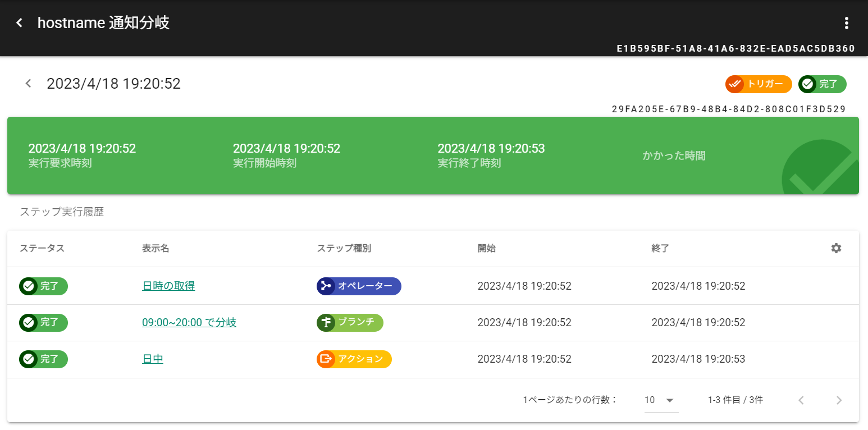This screenshot has width=868, height=430.
Task: Click the ステップ実行履歴 heading
Action: click(62, 212)
